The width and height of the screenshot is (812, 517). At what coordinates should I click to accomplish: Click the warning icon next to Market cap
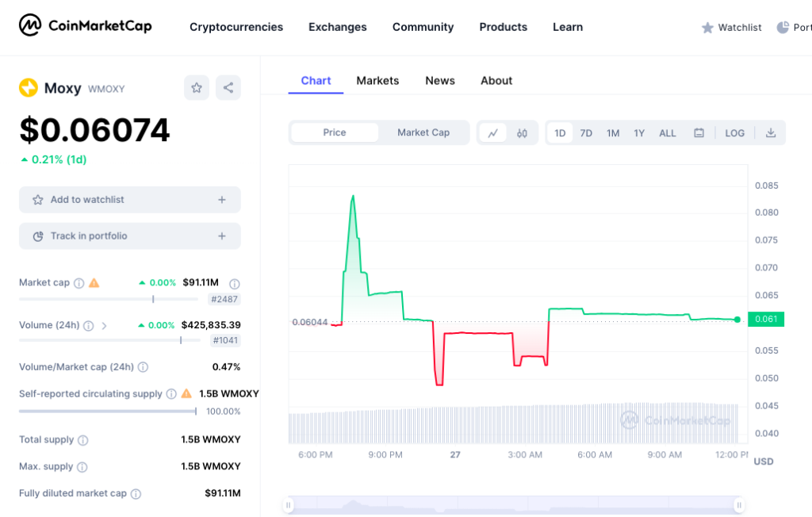pyautogui.click(x=93, y=282)
